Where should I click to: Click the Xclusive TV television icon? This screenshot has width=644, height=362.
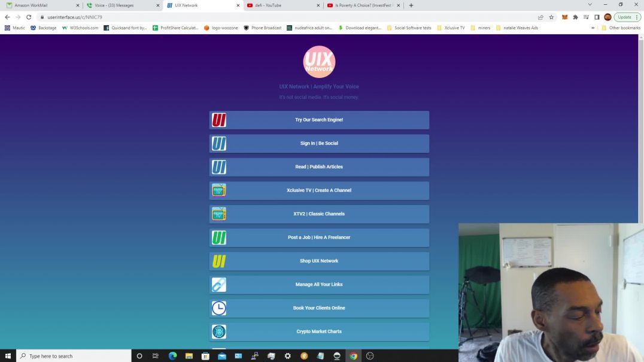(219, 191)
